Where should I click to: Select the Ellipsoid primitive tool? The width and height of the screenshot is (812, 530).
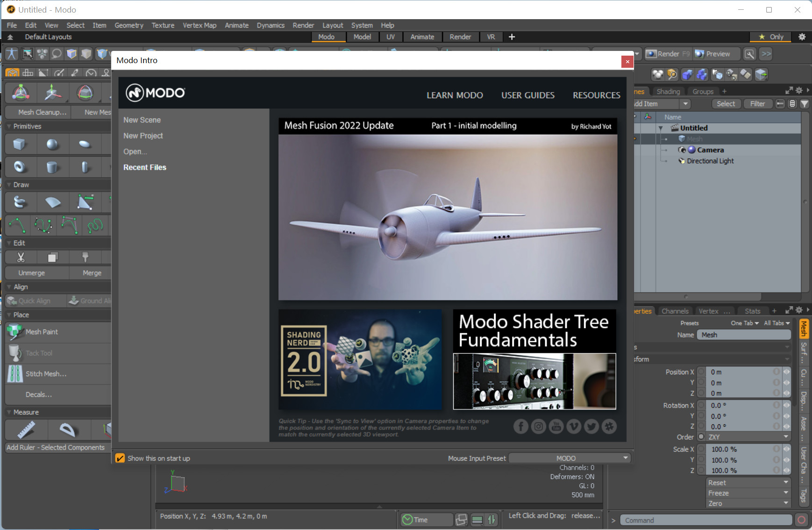tap(85, 144)
